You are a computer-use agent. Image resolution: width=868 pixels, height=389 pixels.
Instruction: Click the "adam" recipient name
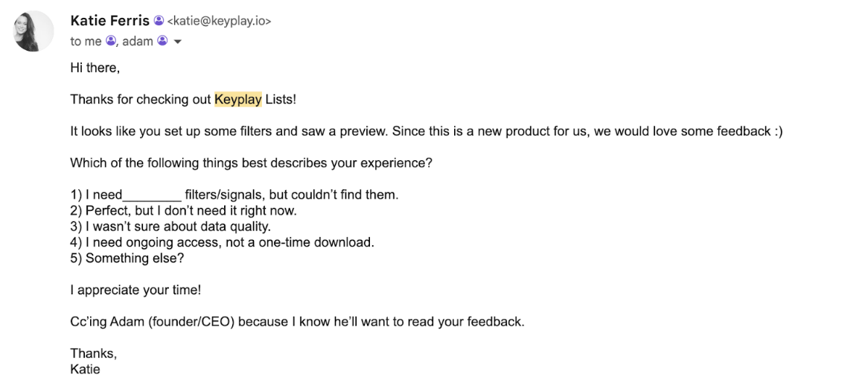(x=137, y=42)
